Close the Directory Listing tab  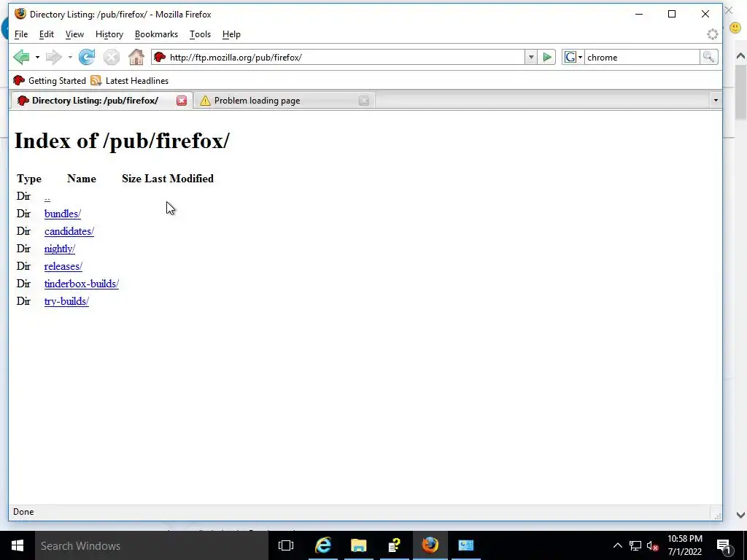click(182, 101)
